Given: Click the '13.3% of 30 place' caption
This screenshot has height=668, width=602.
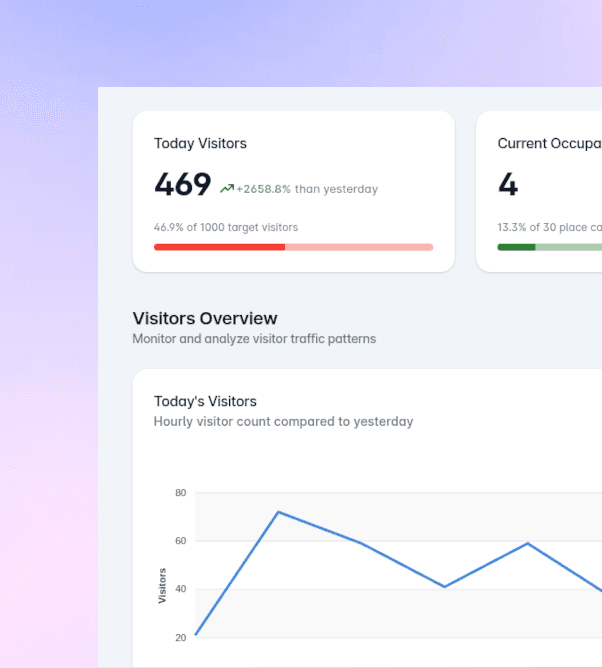Looking at the screenshot, I should tap(549, 227).
